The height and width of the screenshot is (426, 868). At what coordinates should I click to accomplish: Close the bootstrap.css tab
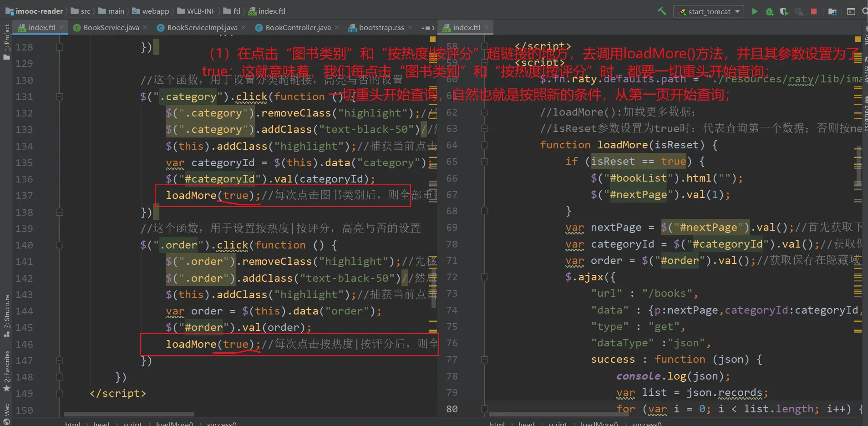click(410, 28)
